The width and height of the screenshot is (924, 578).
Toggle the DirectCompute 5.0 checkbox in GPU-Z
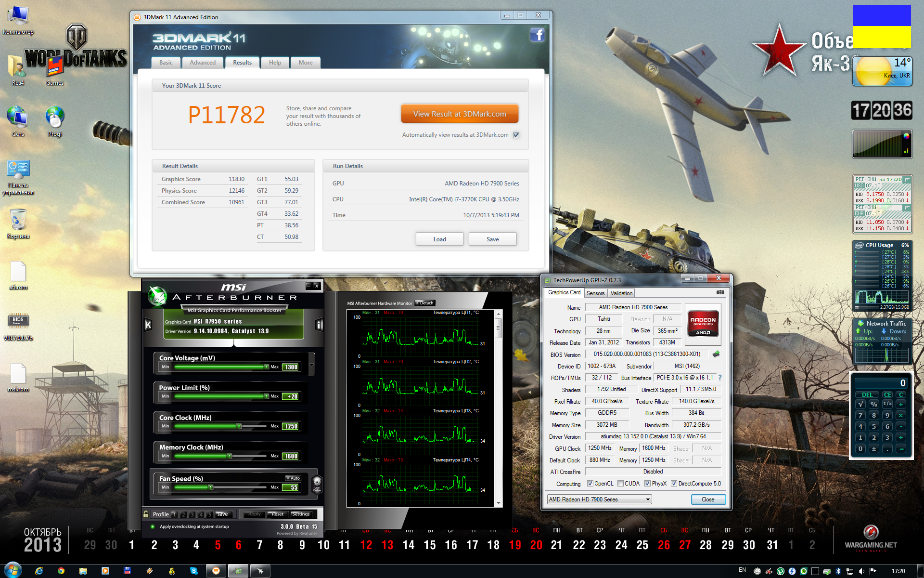click(x=674, y=484)
